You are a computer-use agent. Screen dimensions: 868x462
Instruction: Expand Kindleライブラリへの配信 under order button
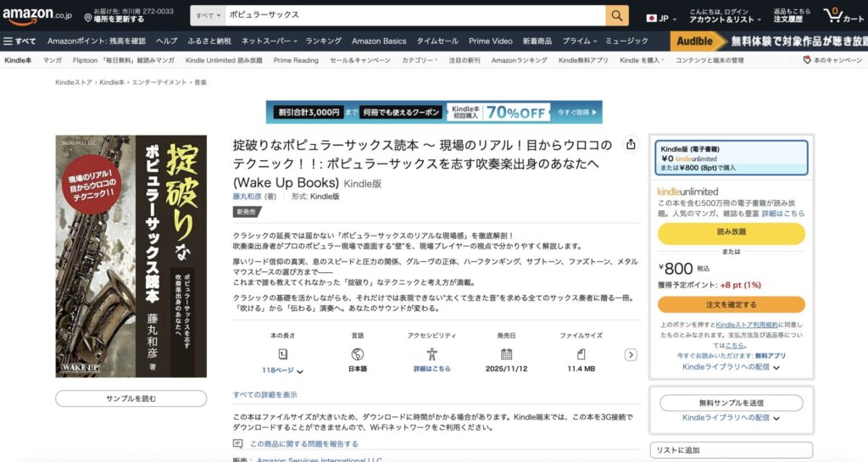click(x=731, y=367)
